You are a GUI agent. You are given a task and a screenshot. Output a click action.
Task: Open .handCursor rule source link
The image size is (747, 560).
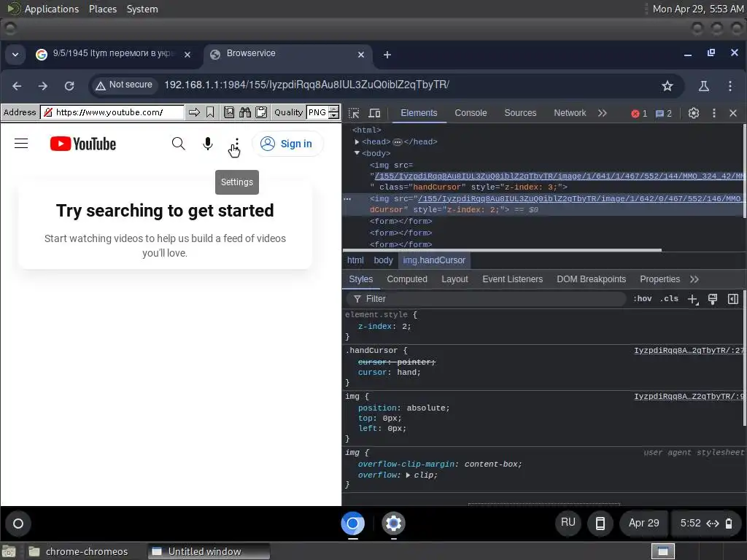coord(689,351)
